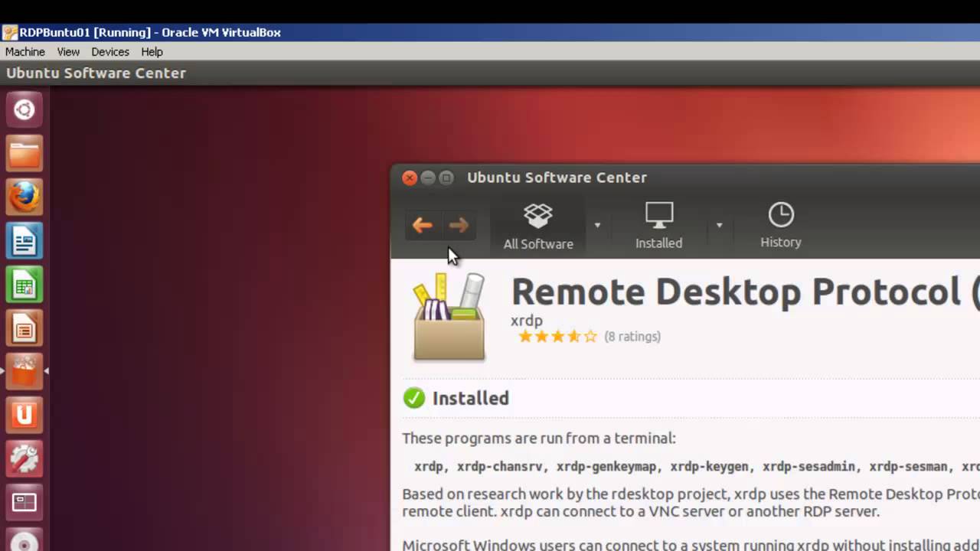
Task: Click the xrdp-chansrv program name
Action: [500, 466]
